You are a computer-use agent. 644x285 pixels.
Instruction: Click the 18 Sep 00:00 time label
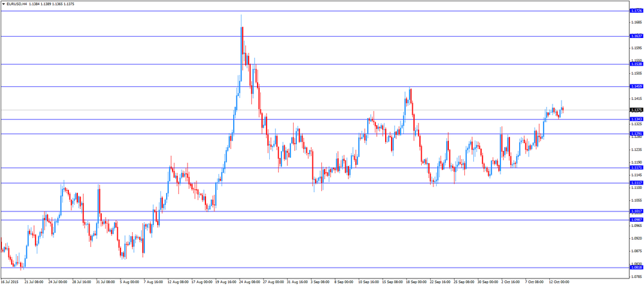(x=415, y=282)
